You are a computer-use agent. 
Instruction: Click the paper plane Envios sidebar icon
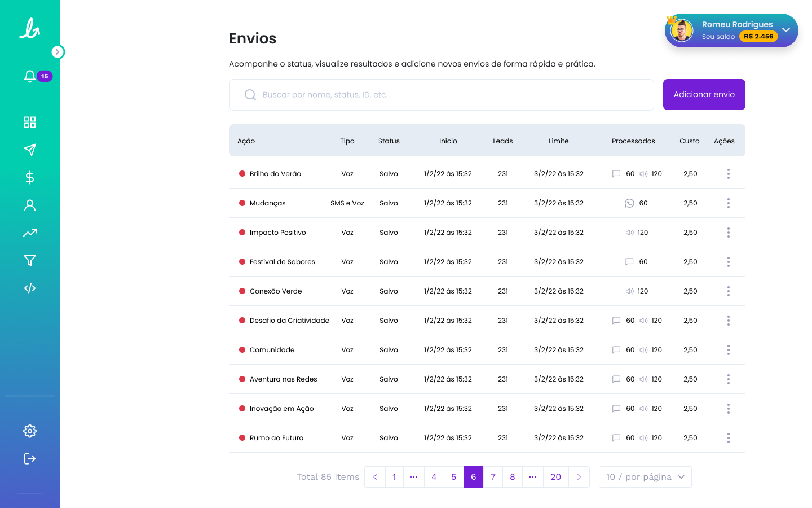click(x=30, y=150)
